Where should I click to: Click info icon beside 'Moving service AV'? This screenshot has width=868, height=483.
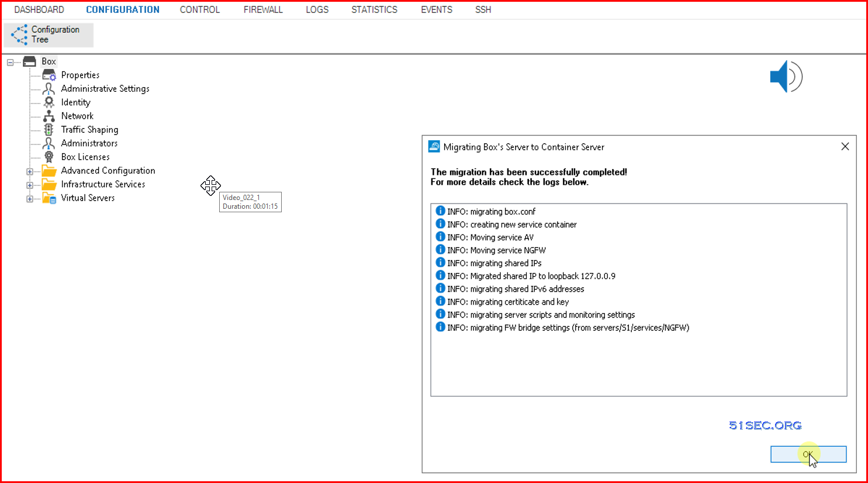tap(440, 237)
